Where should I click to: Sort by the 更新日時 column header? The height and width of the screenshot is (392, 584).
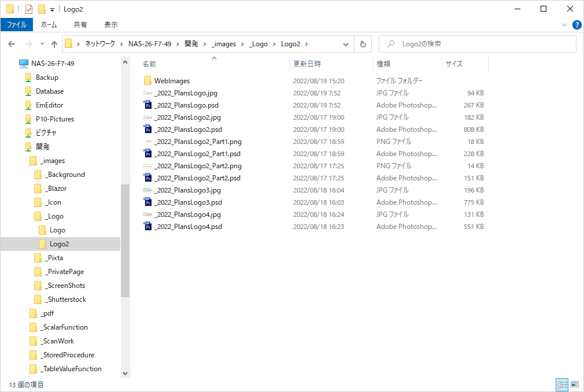[307, 64]
